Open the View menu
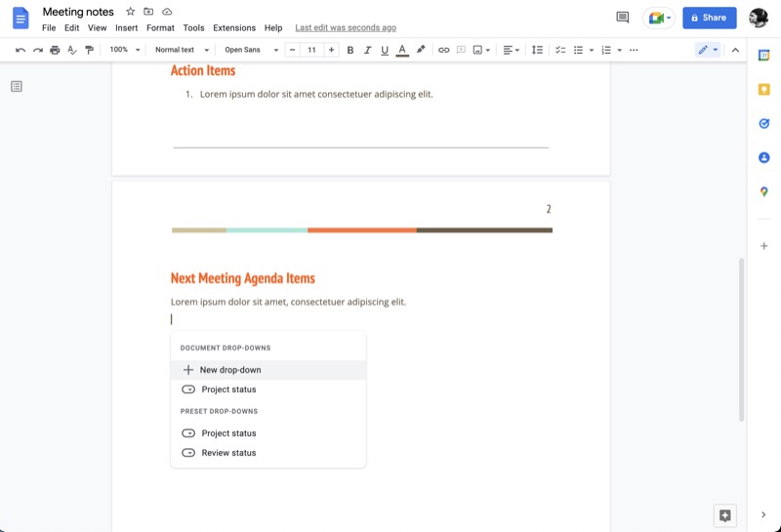The width and height of the screenshot is (781, 532). [97, 28]
